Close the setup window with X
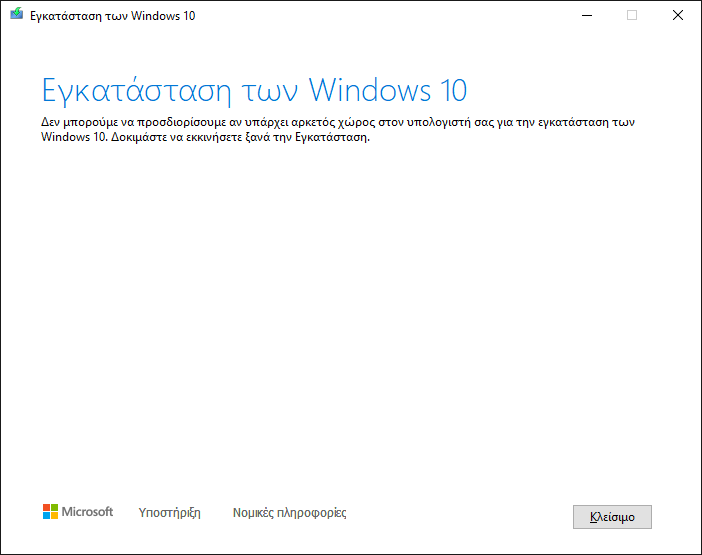Screen dimensions: 702x555 [678, 15]
